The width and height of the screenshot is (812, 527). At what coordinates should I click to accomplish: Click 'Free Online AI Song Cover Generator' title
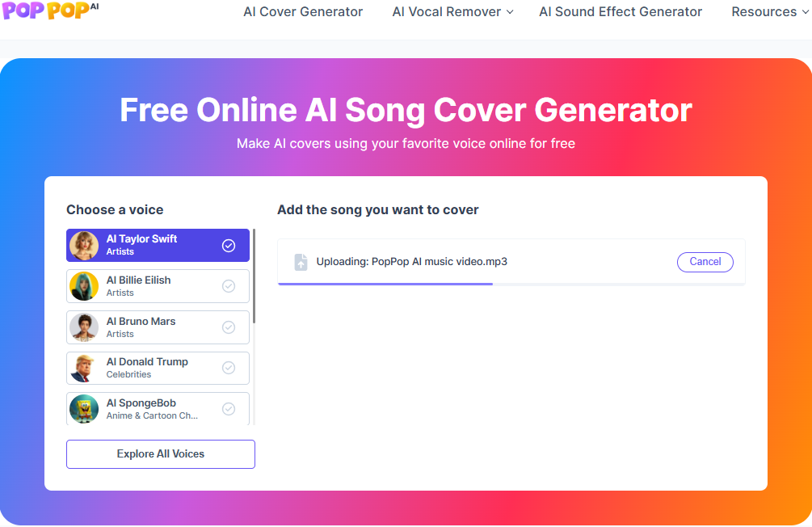406,110
